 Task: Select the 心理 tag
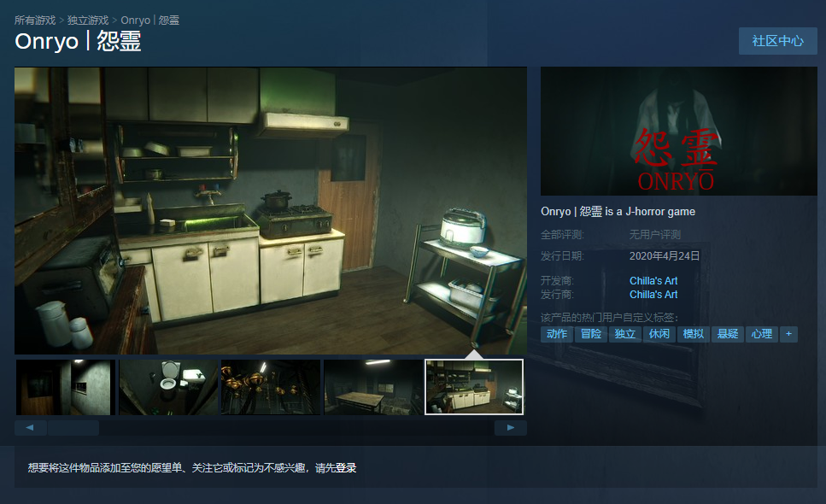tap(762, 334)
